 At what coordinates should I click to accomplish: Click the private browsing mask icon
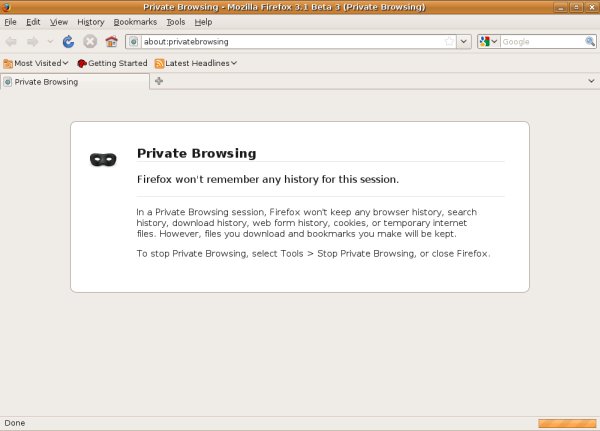coord(103,159)
